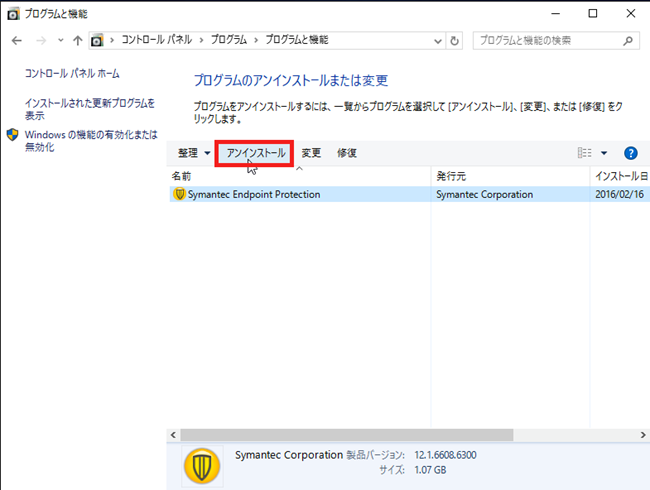Open コントロール パネル ホーム link
Viewport: 650px width, 490px height.
click(x=72, y=74)
